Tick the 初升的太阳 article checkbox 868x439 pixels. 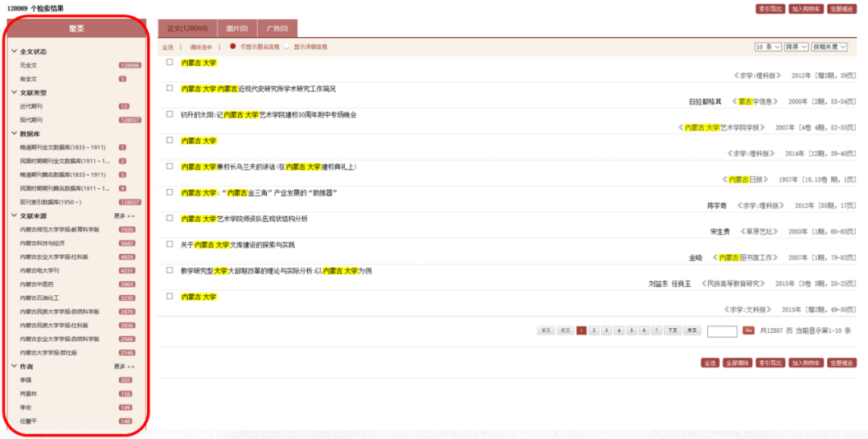(x=170, y=114)
